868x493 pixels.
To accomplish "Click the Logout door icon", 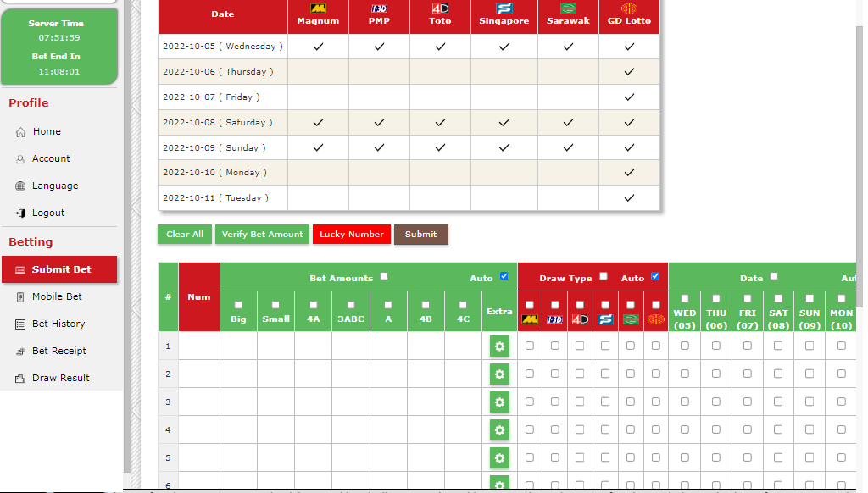I will click(x=21, y=213).
